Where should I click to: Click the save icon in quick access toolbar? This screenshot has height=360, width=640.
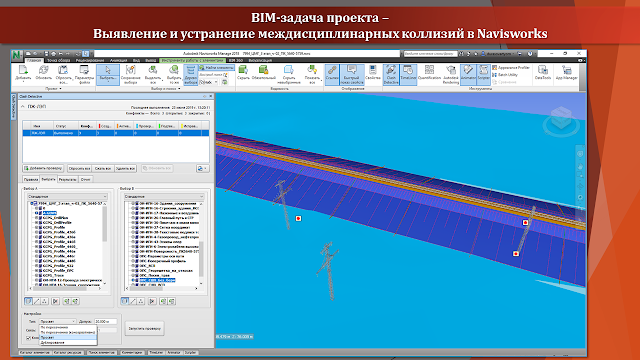[47, 54]
